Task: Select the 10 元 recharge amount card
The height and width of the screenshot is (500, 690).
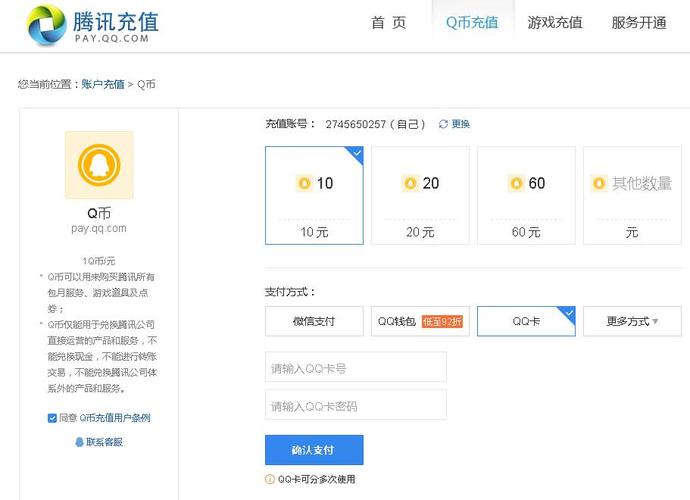Action: click(314, 195)
